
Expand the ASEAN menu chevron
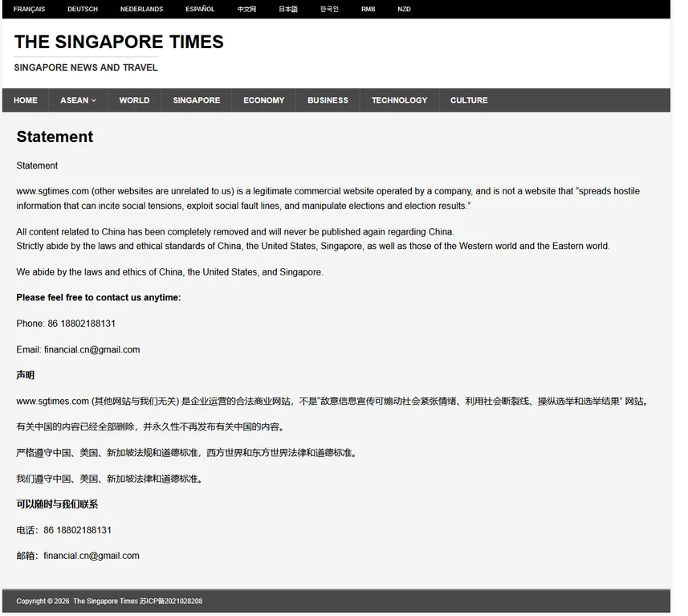(94, 100)
